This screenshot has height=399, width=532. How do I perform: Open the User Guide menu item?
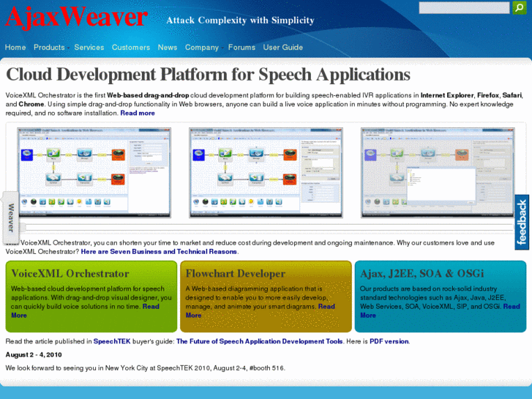pos(283,47)
